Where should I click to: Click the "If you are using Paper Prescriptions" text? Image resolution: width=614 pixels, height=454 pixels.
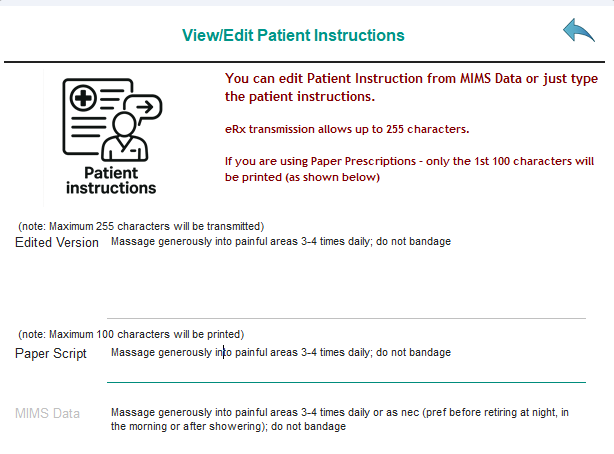(x=409, y=169)
